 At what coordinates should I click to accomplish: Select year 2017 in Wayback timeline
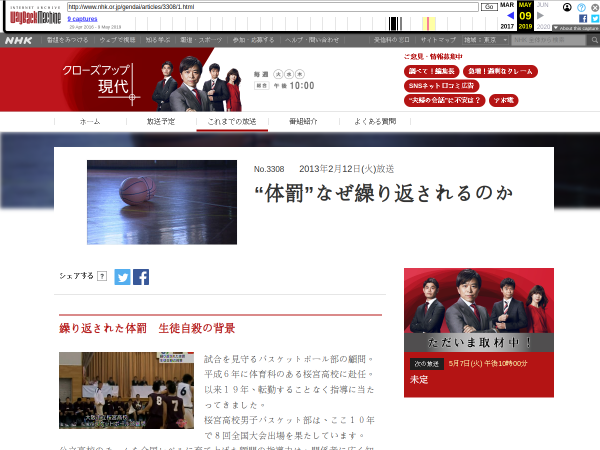coord(507,26)
